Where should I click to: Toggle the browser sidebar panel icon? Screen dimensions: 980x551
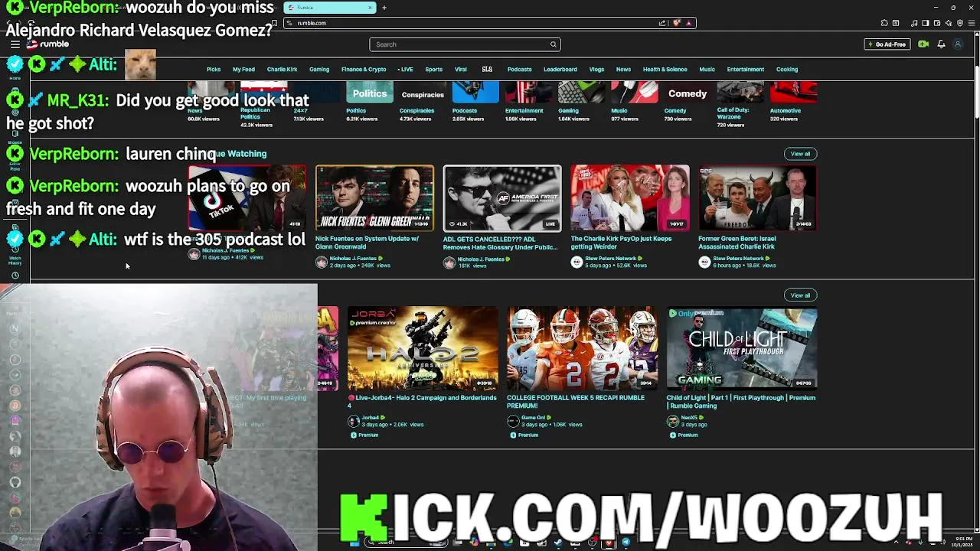926,23
